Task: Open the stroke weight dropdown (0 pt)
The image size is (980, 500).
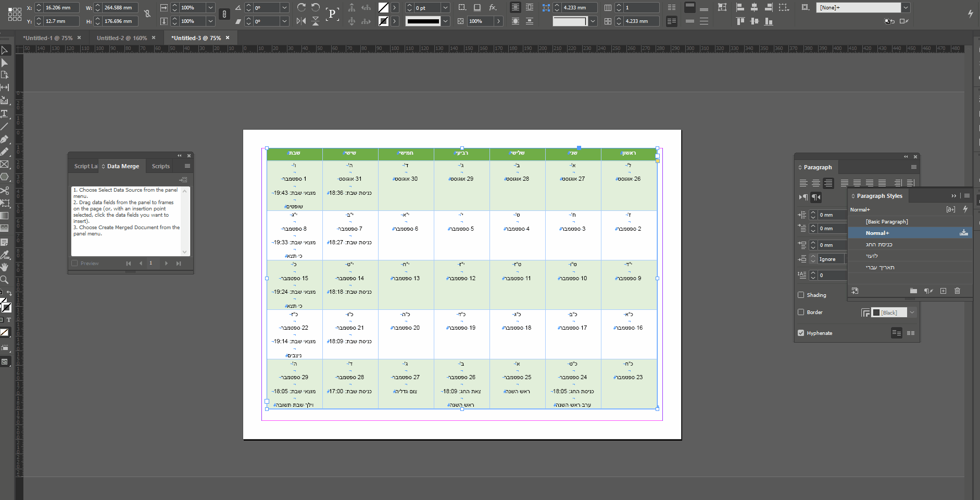Action: click(x=445, y=8)
